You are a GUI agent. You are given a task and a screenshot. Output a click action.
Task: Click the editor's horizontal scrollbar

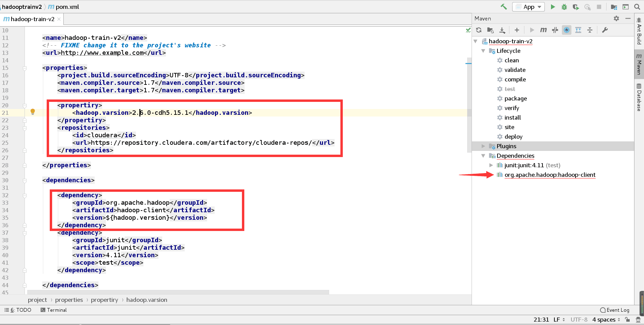tap(178, 292)
